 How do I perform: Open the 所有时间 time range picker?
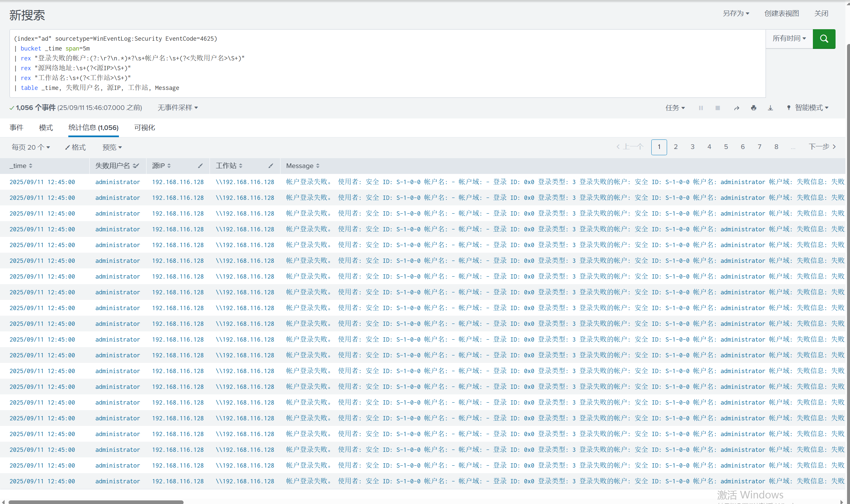tap(789, 39)
